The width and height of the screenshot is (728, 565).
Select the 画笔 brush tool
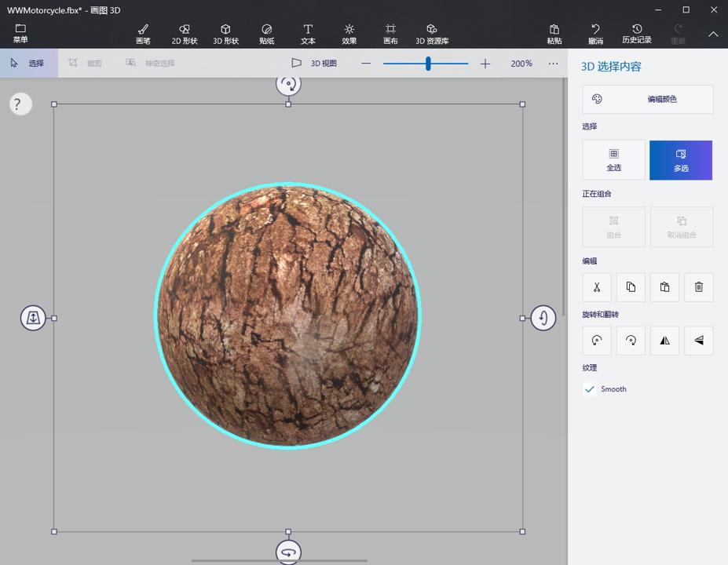tap(143, 33)
